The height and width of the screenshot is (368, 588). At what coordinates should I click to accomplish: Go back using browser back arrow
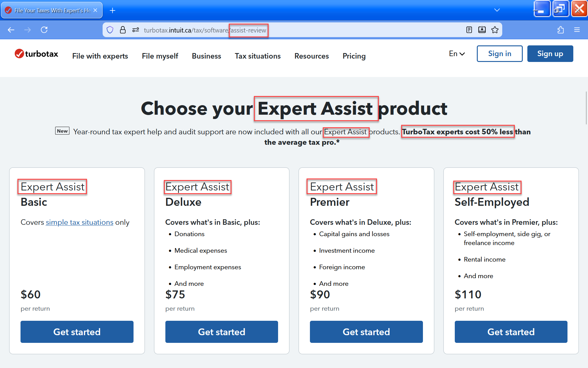coord(11,30)
